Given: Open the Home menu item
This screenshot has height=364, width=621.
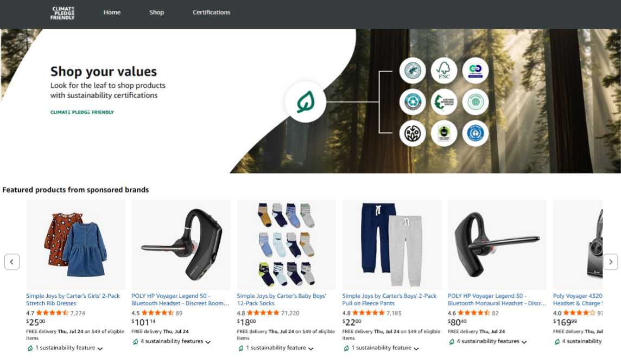Looking at the screenshot, I should (x=112, y=12).
